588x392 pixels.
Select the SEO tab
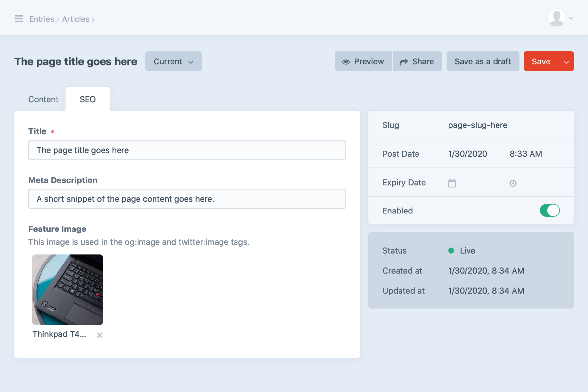tap(87, 99)
